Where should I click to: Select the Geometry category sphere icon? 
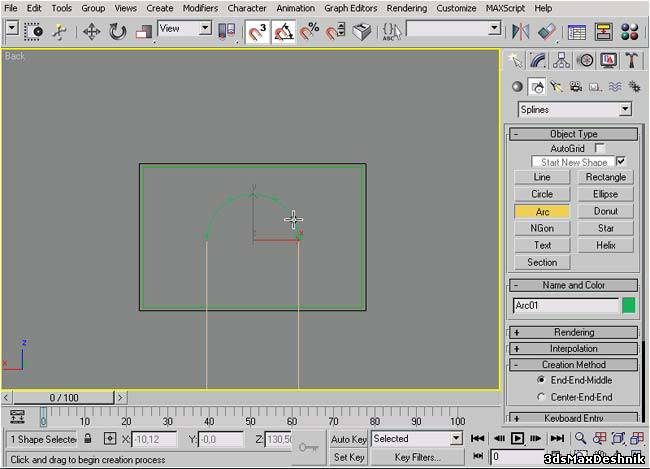click(x=517, y=87)
